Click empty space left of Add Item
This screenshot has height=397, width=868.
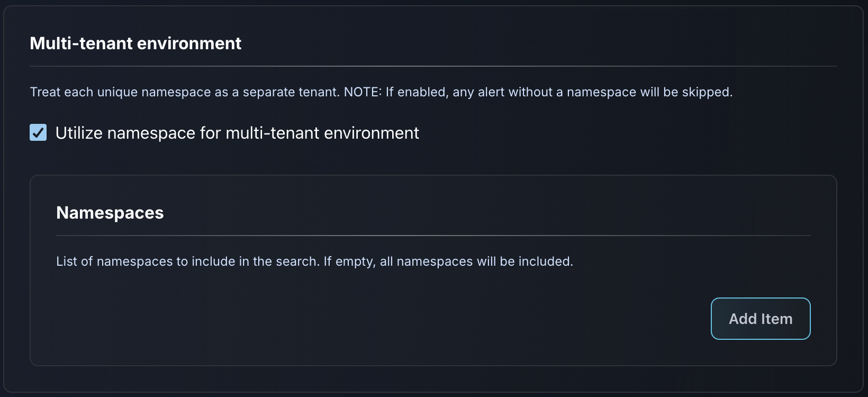point(423,319)
